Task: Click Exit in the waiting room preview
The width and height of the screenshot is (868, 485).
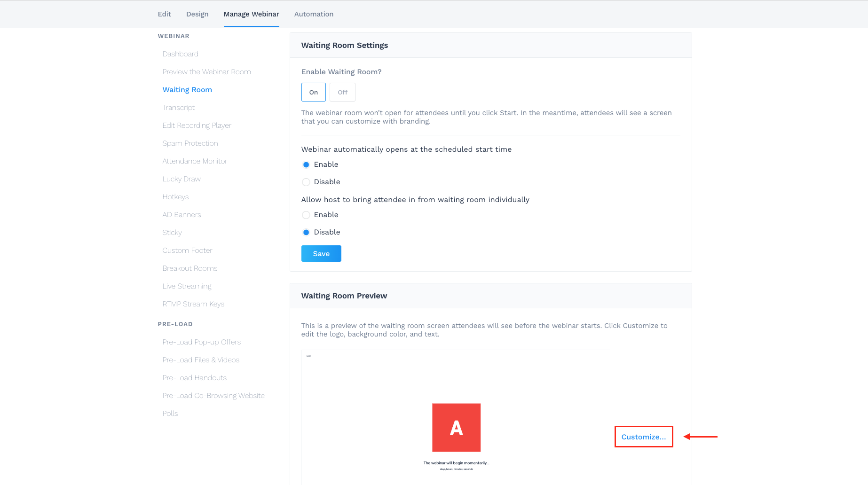Action: point(309,356)
